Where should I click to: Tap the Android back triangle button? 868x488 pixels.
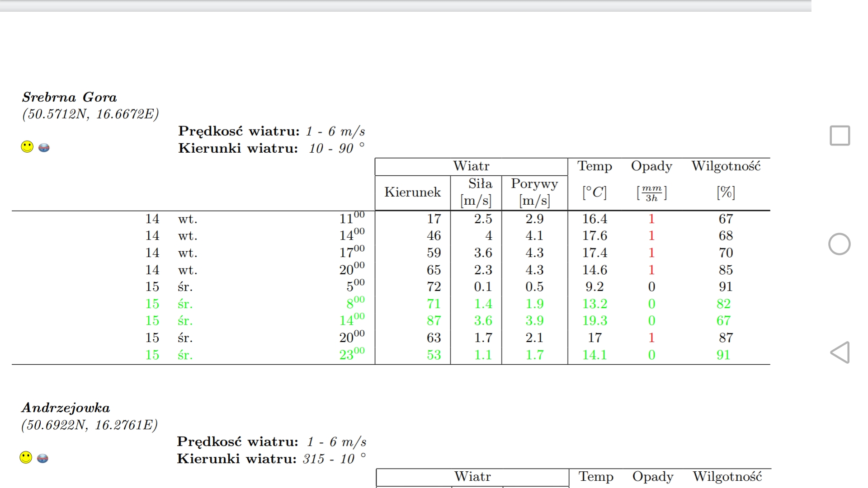840,352
